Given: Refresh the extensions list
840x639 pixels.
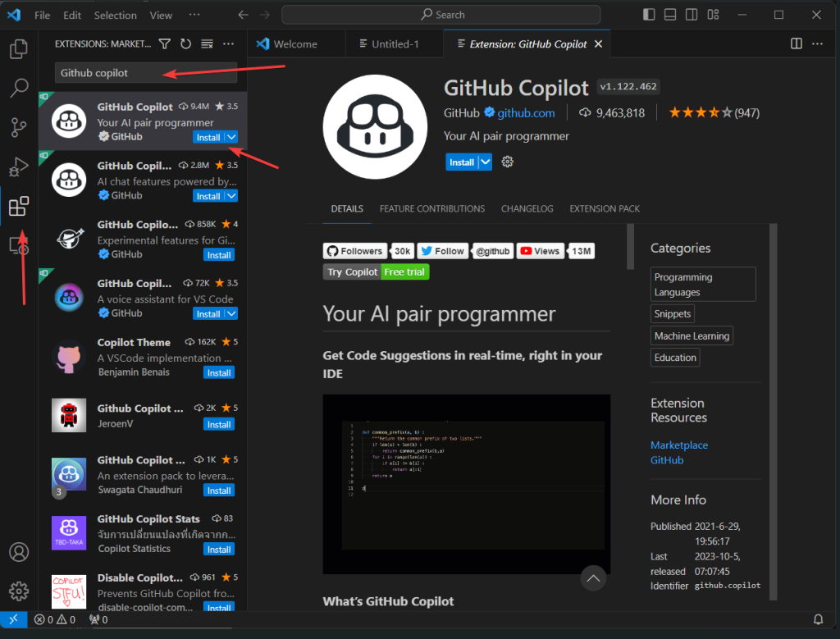Looking at the screenshot, I should [x=185, y=43].
